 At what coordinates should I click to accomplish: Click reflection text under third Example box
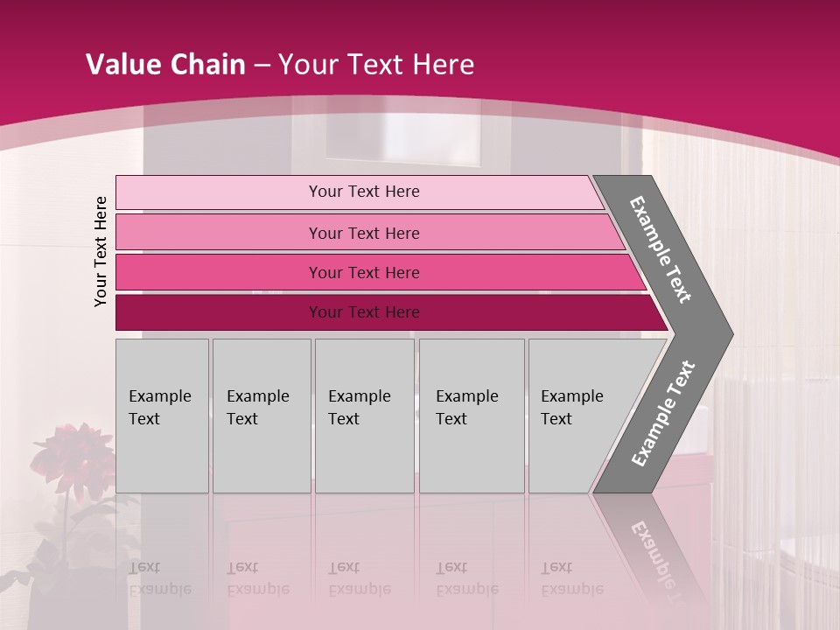click(x=360, y=578)
